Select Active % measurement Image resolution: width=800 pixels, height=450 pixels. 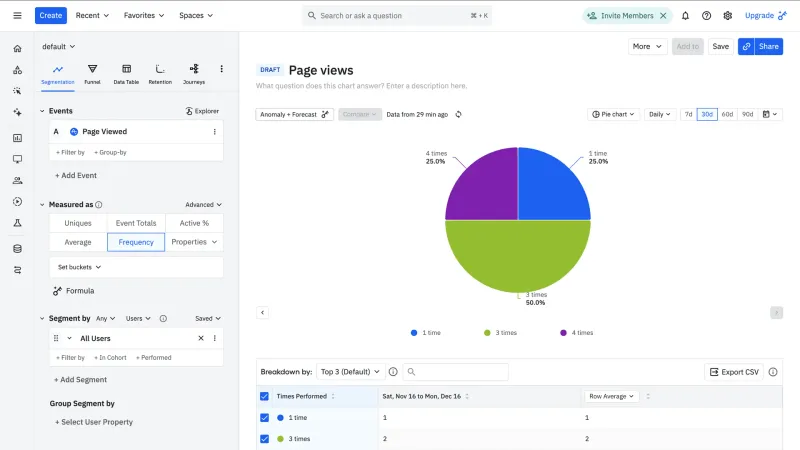[x=194, y=223]
